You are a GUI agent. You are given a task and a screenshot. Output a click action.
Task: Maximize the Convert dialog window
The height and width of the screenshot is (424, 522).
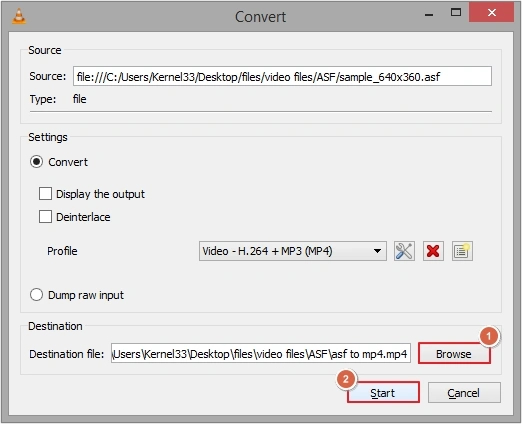click(x=456, y=13)
